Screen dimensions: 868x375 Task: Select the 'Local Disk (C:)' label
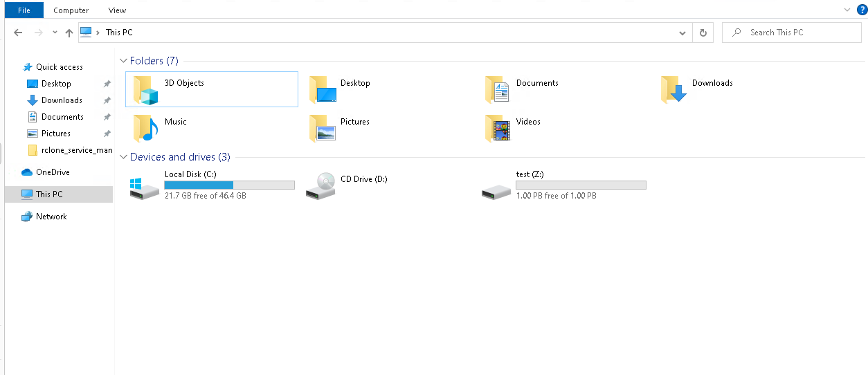190,174
